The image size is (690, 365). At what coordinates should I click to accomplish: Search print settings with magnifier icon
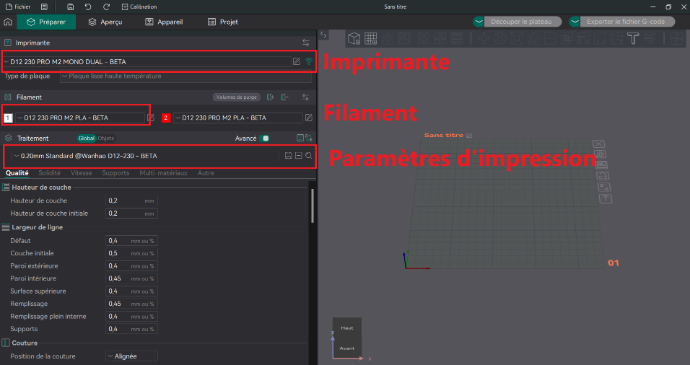point(309,155)
